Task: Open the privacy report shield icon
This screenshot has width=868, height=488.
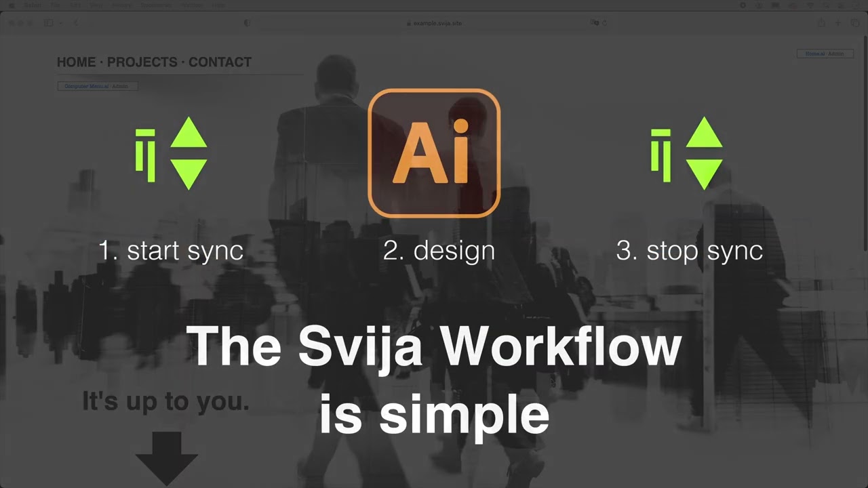Action: coord(247,23)
